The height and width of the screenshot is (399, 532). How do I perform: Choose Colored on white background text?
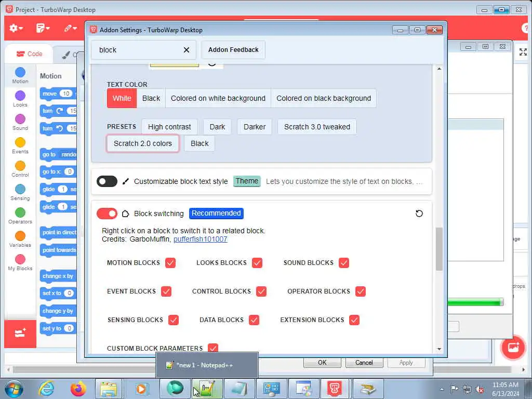pos(218,98)
